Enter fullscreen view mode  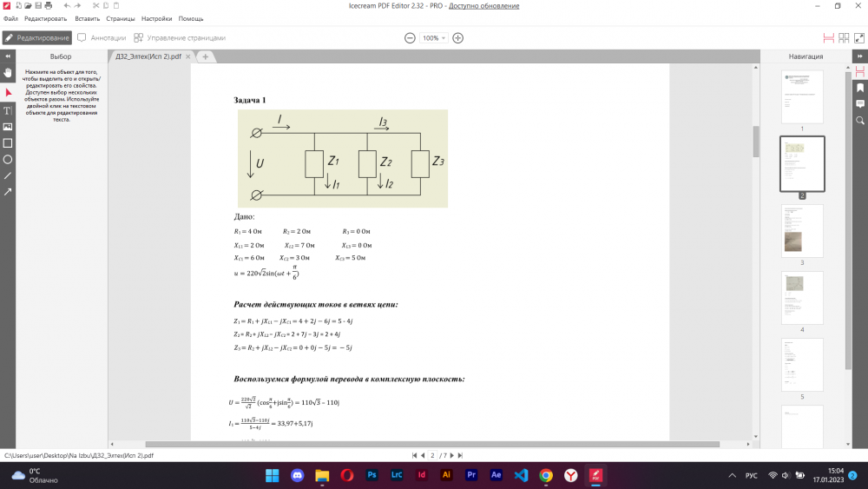(859, 37)
